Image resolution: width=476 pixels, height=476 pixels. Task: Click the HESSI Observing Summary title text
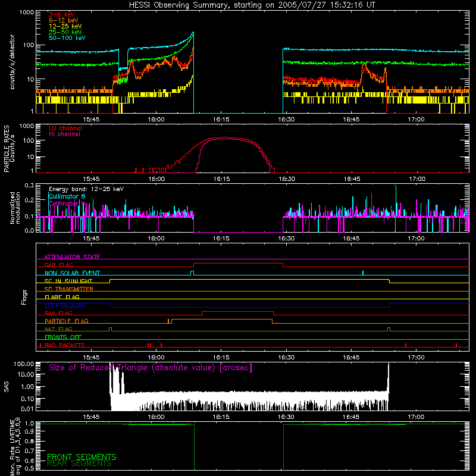tap(252, 5)
